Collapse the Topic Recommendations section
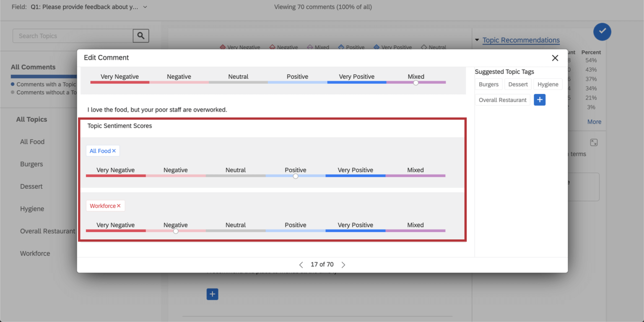The height and width of the screenshot is (322, 644). [477, 40]
